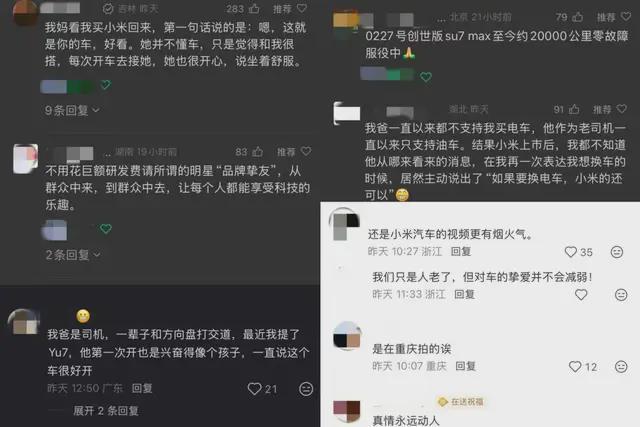Like the su7 max comment with 79

click(578, 17)
